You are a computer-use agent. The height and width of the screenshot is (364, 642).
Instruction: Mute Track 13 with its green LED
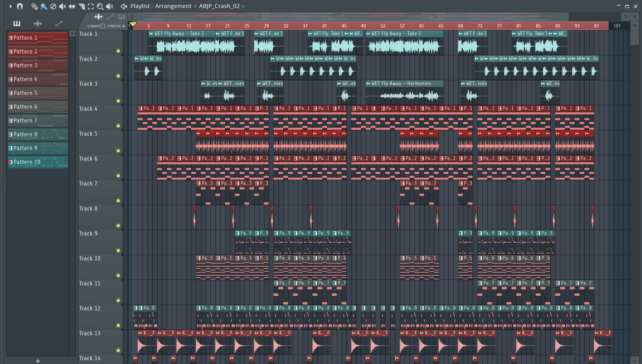[118, 350]
